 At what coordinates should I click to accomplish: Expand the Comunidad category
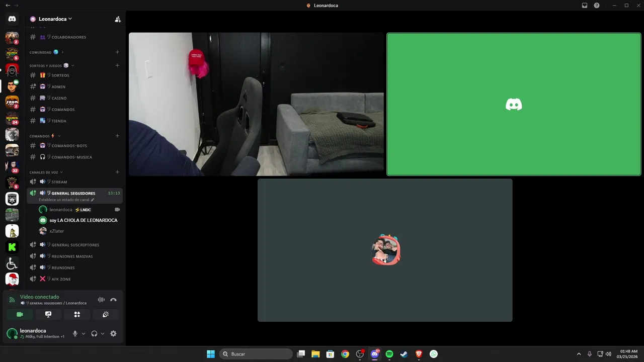click(62, 52)
